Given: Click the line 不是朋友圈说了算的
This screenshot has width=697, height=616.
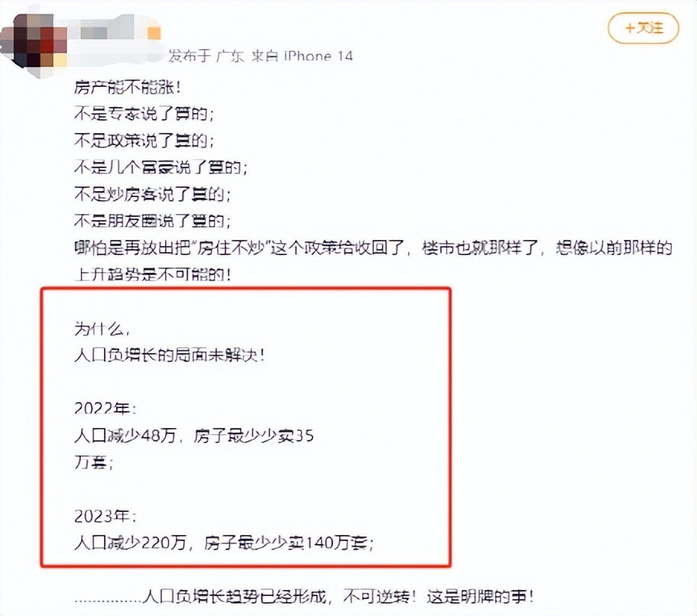Looking at the screenshot, I should (153, 220).
